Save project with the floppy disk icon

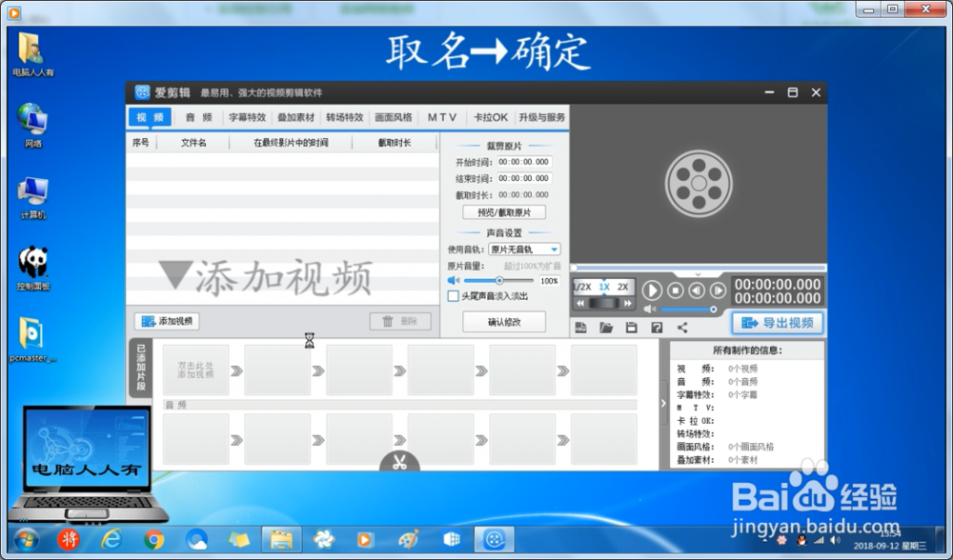[632, 328]
